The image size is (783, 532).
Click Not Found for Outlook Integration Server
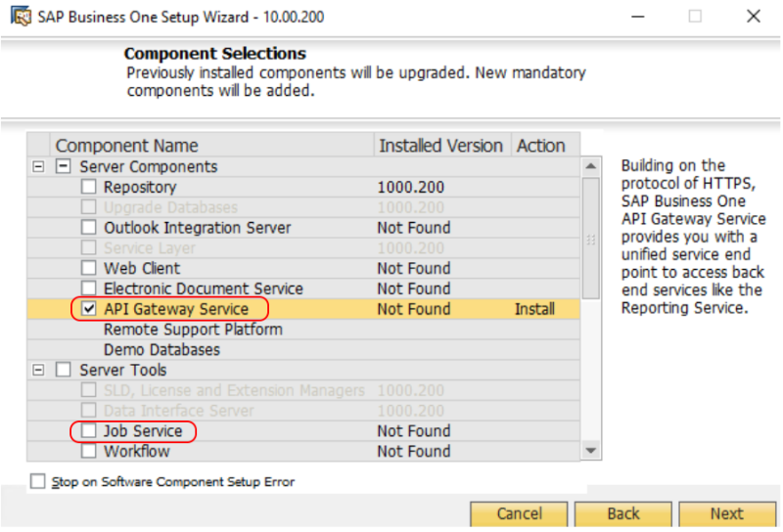(x=414, y=228)
